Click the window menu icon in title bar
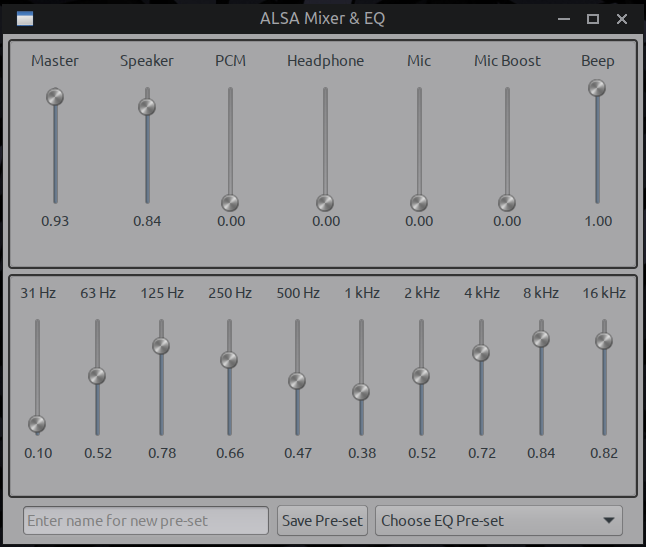This screenshot has width=646, height=547. pyautogui.click(x=25, y=19)
